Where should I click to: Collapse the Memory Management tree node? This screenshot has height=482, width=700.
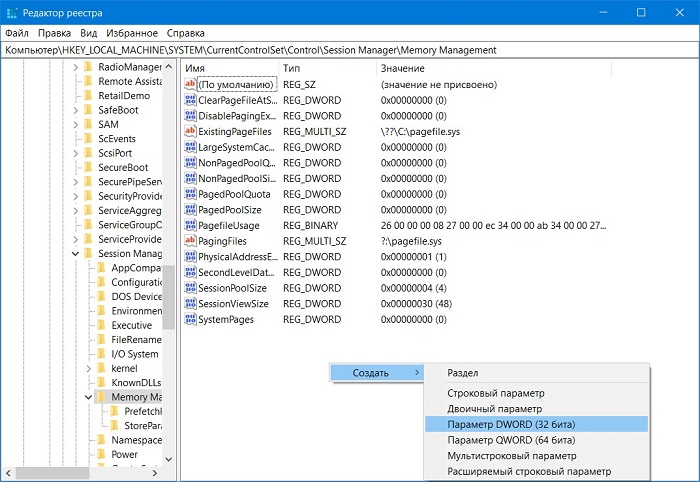[x=88, y=397]
